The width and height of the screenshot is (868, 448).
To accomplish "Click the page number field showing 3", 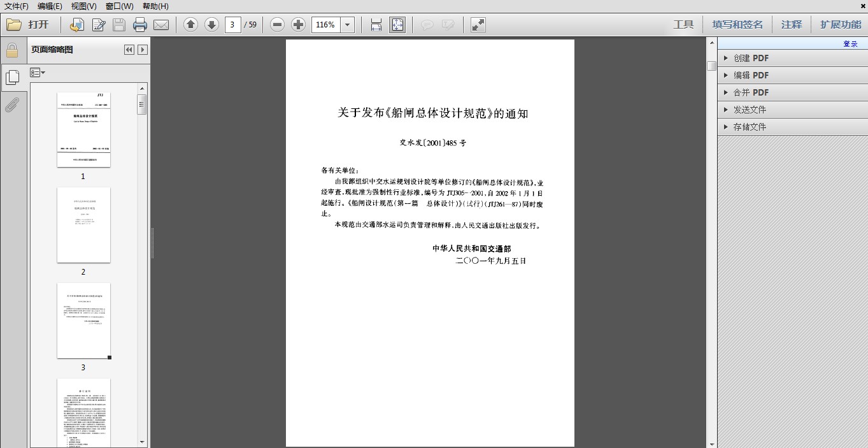I will pyautogui.click(x=232, y=25).
